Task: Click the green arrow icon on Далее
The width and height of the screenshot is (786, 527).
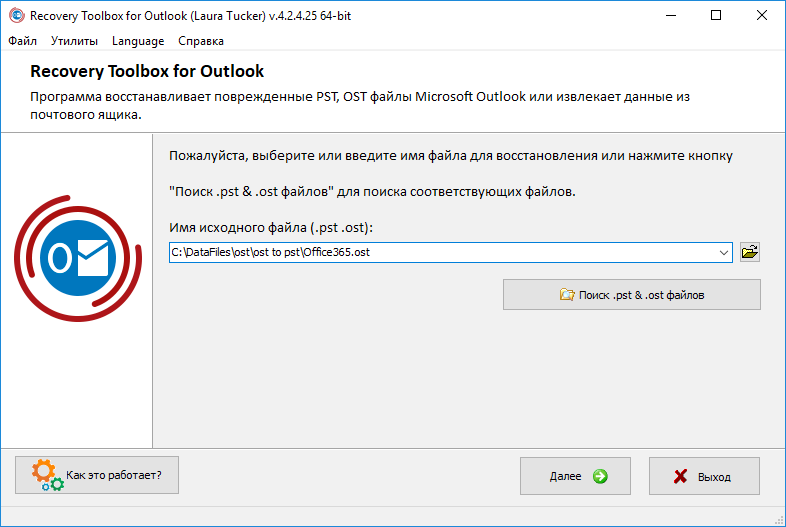Action: [599, 477]
